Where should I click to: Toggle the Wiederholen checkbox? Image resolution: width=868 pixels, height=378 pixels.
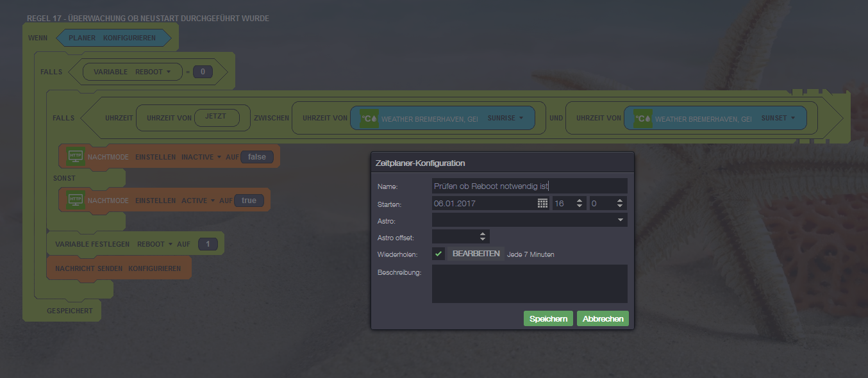click(x=438, y=254)
